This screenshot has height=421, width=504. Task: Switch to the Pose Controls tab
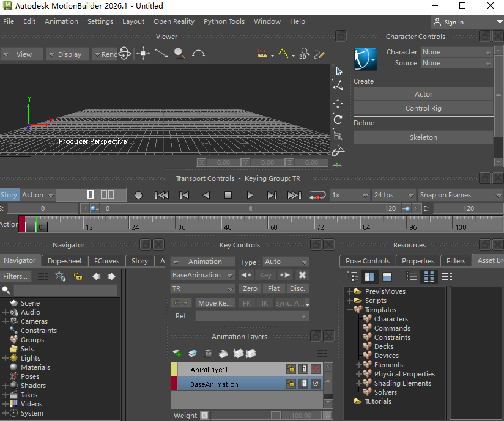coord(368,261)
